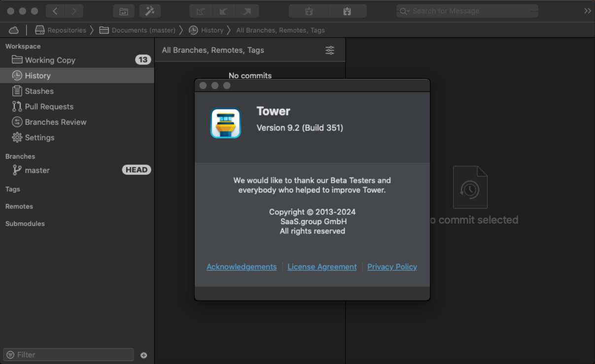Select Working Copy in sidebar
The image size is (595, 364).
click(x=50, y=60)
